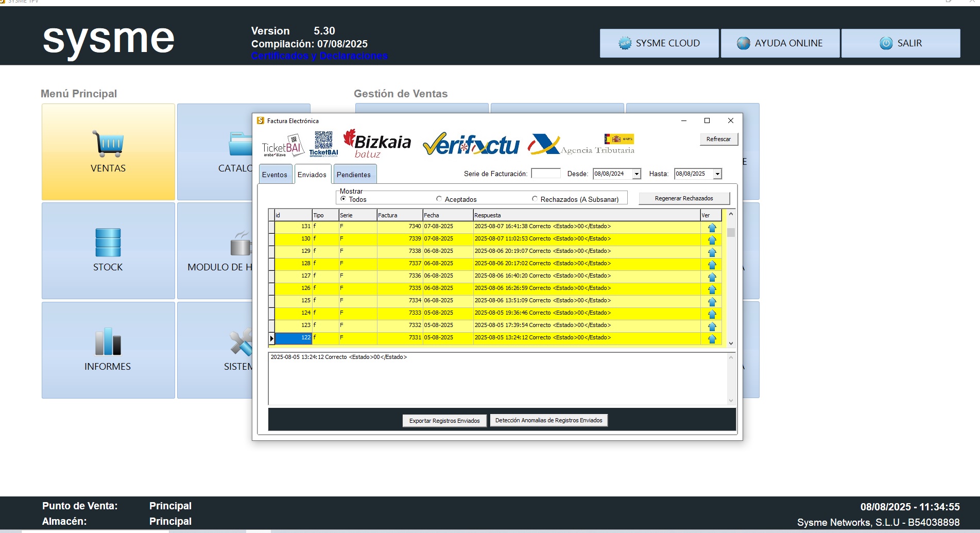Select the row with Factura 7340
The width and height of the screenshot is (980, 533).
tap(494, 227)
